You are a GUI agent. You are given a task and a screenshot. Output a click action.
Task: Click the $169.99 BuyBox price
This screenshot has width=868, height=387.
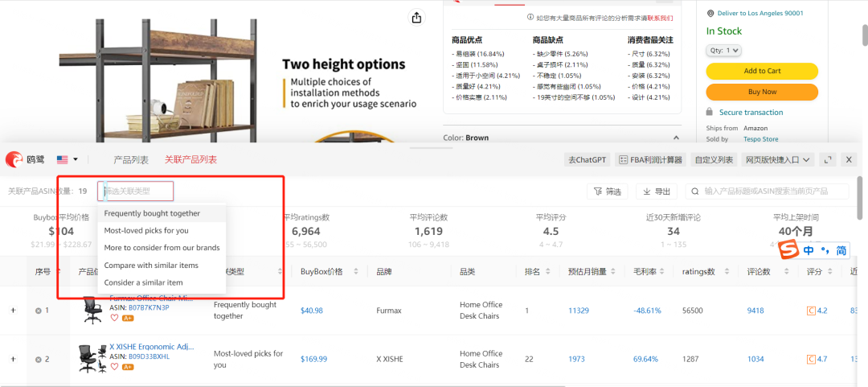click(314, 360)
